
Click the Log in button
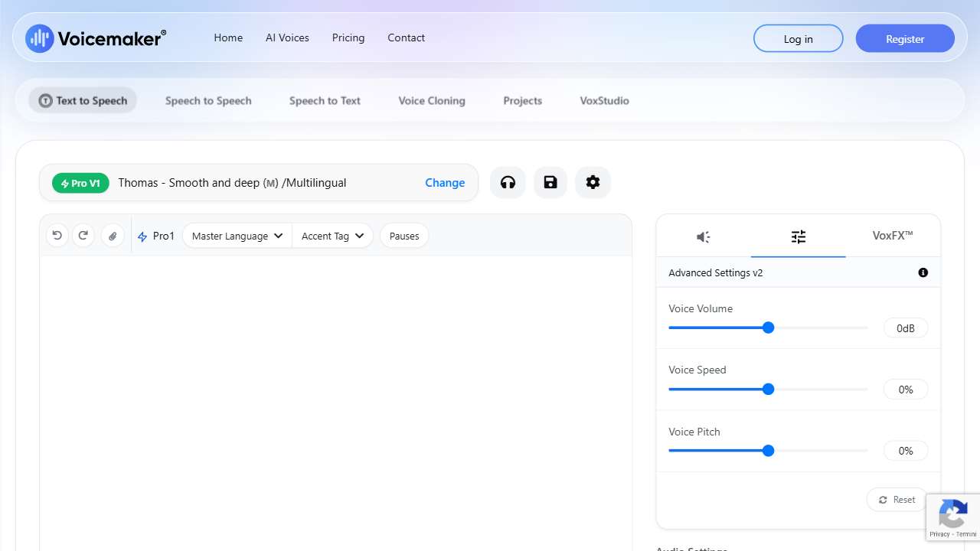pyautogui.click(x=798, y=39)
